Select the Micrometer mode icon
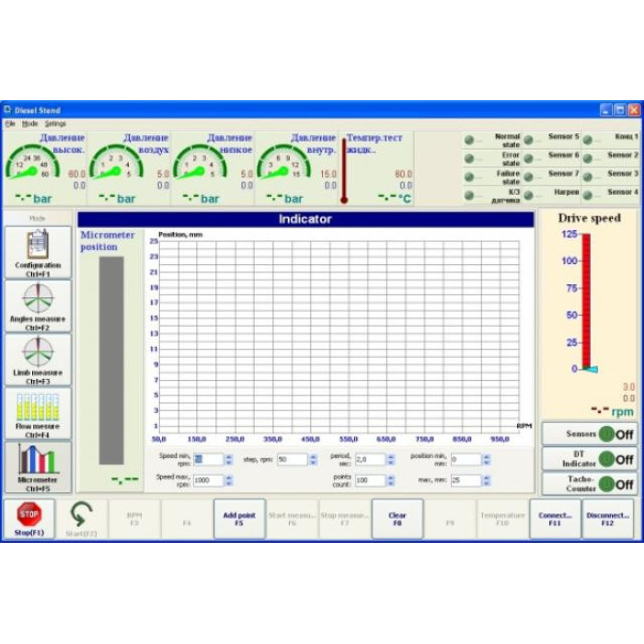The image size is (644, 644). [x=38, y=466]
